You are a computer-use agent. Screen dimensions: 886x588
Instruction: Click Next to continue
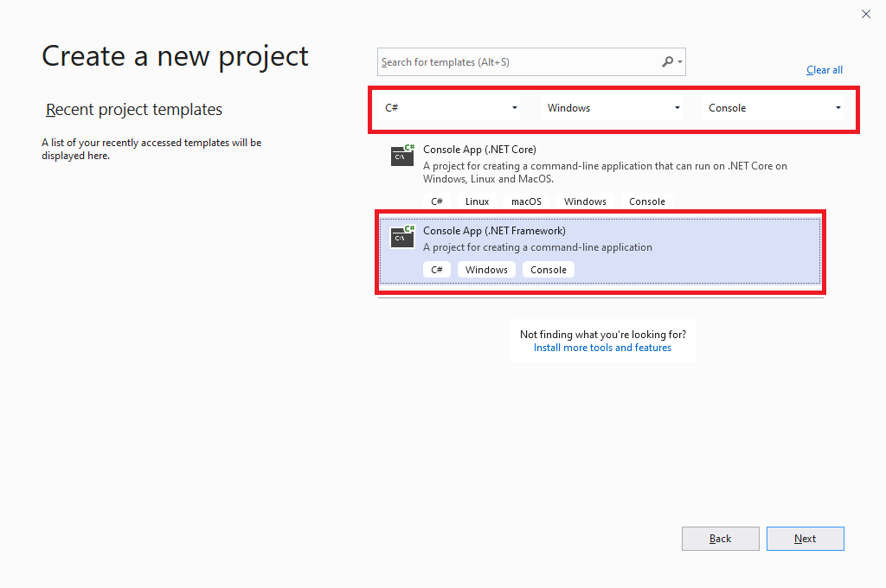click(x=806, y=539)
